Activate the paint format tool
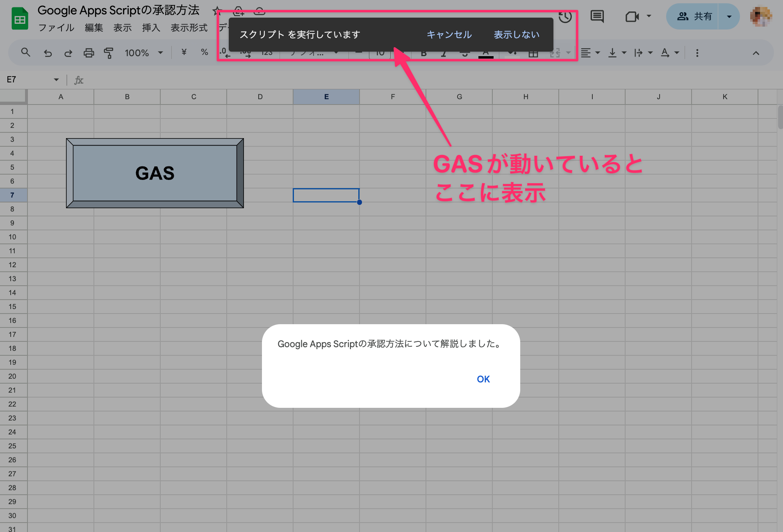This screenshot has width=783, height=532. (x=109, y=53)
